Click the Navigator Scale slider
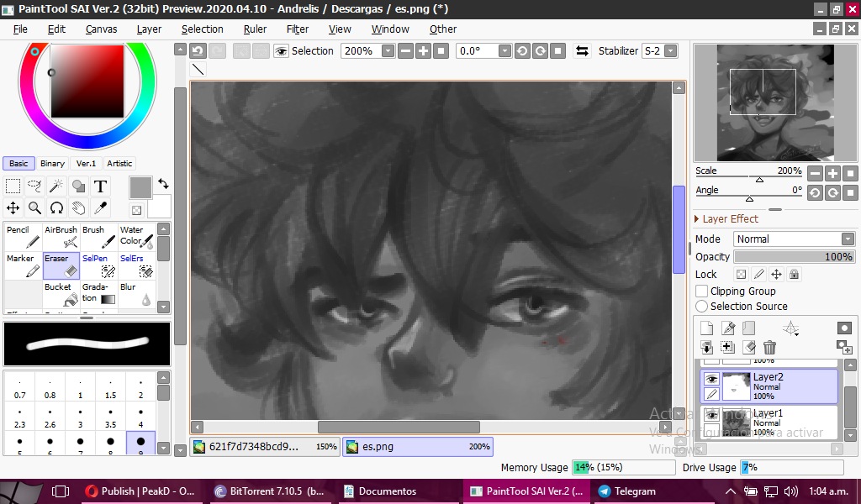Image resolution: width=861 pixels, height=504 pixels. [749, 176]
